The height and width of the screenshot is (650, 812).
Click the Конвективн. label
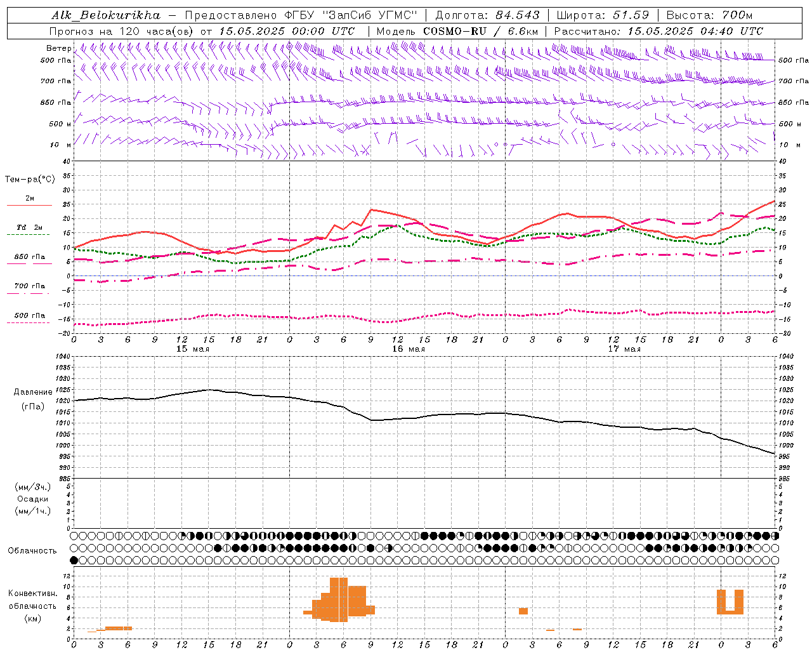pyautogui.click(x=32, y=594)
